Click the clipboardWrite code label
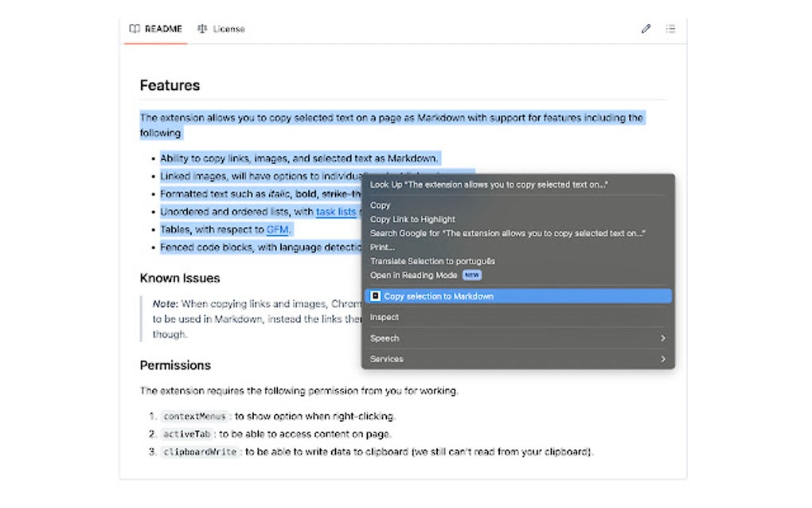 coord(200,452)
